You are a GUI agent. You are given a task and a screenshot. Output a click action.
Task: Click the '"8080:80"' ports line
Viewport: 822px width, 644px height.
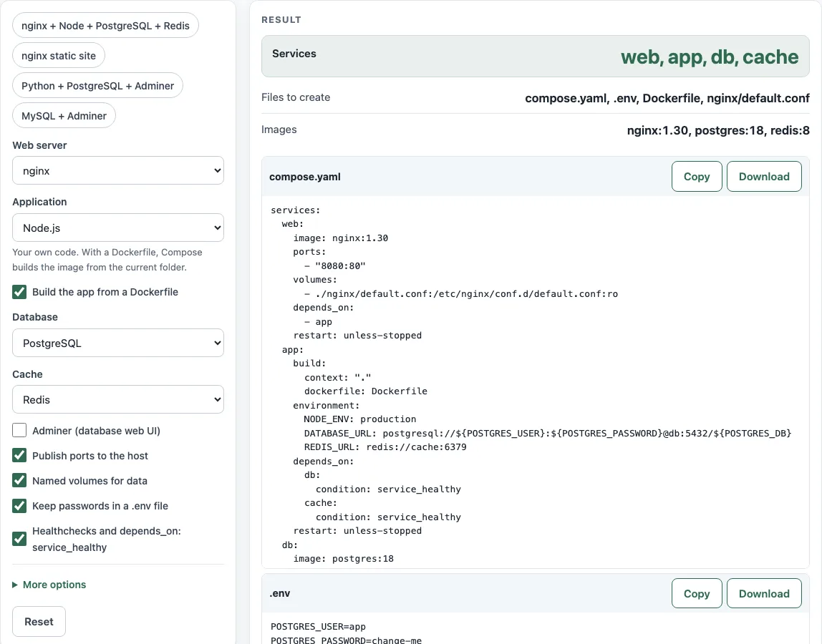click(335, 265)
